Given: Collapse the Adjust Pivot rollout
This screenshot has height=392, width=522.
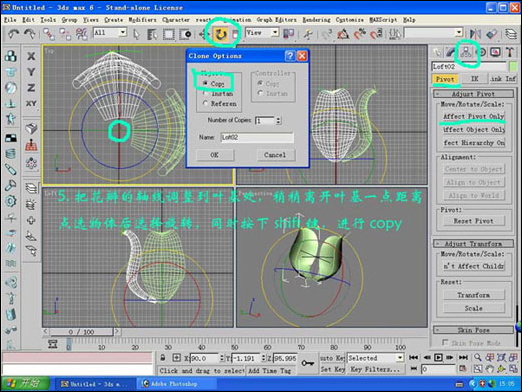Looking at the screenshot, I should tap(473, 94).
